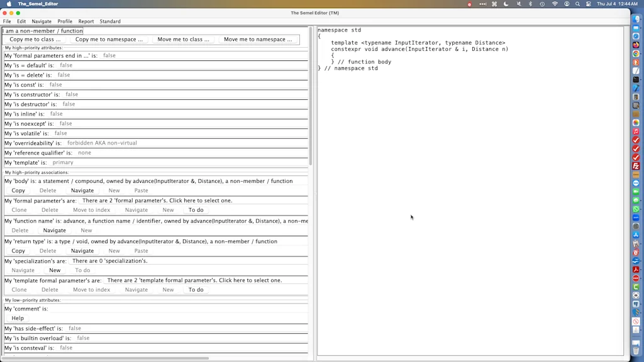Click the user account icon in menu bar
This screenshot has height=362, width=644.
(x=567, y=3)
